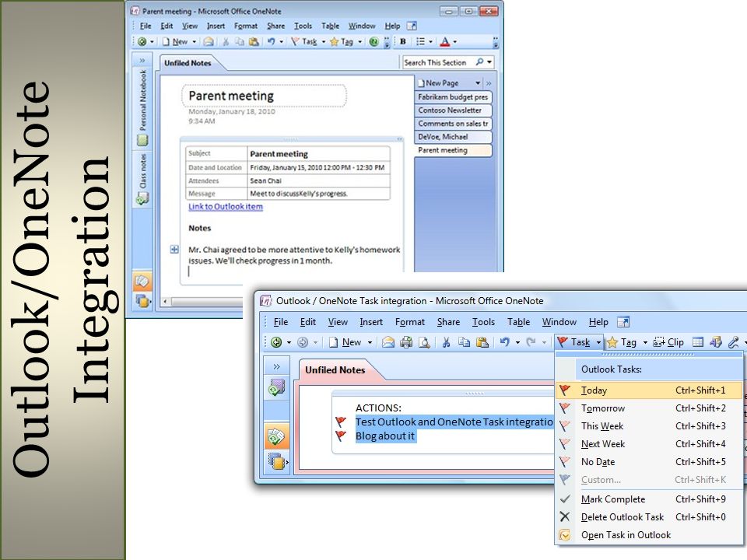Open the Table menu in the Task integration window
747x560 pixels.
518,322
